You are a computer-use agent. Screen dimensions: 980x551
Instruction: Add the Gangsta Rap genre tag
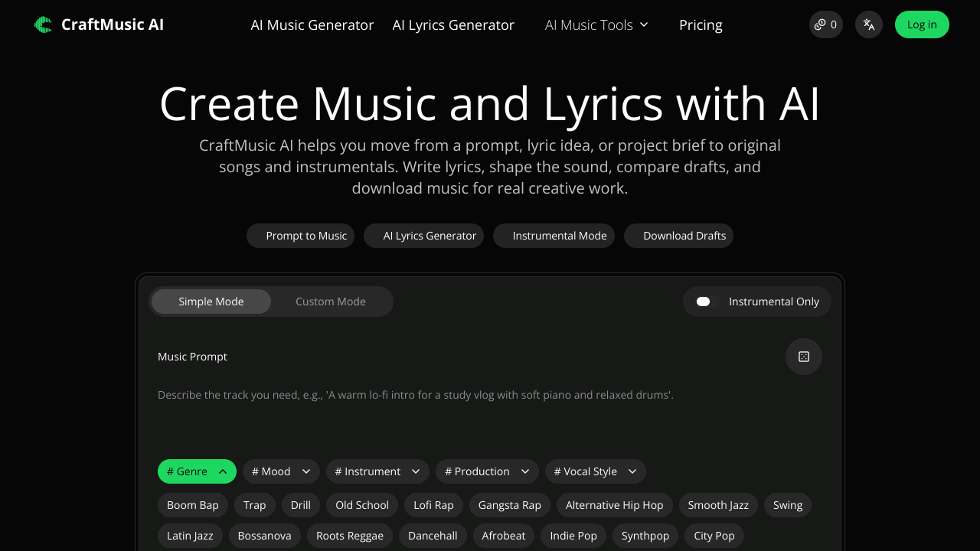coord(510,505)
